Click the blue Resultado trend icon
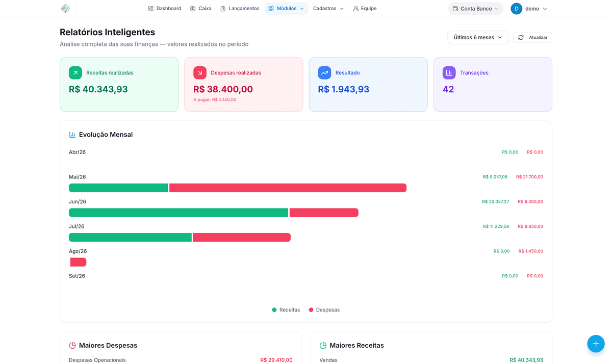612x364 pixels. [x=324, y=73]
